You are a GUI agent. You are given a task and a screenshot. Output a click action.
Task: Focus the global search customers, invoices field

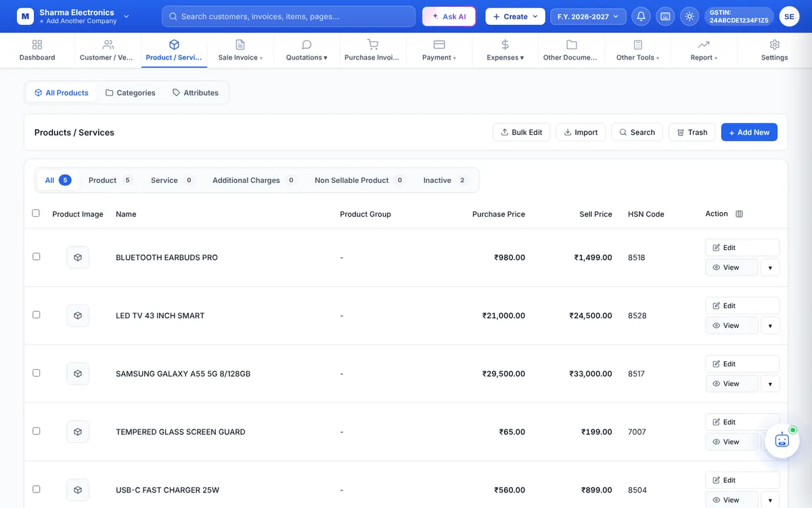tap(288, 16)
